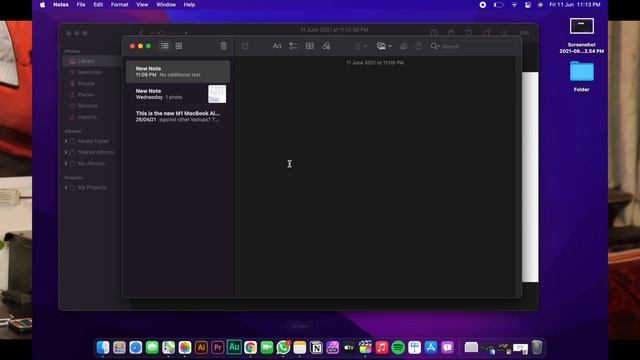Select Recents in Photos sidebar
The height and width of the screenshot is (360, 640).
[x=88, y=106]
